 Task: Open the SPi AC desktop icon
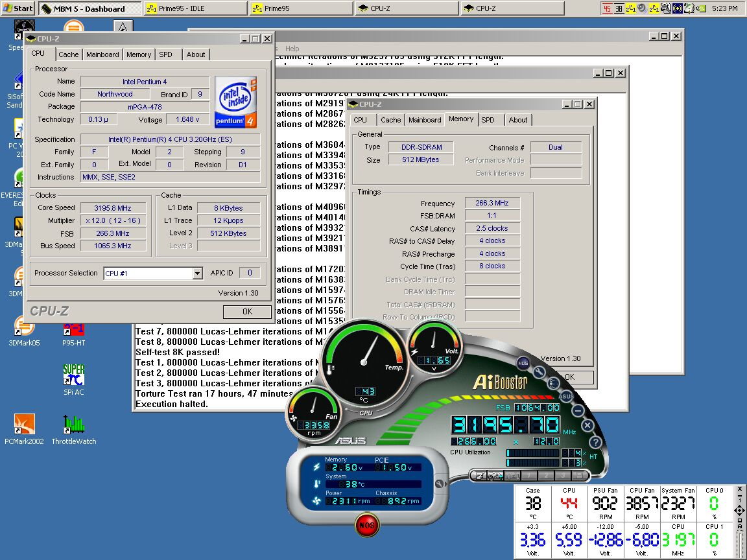[73, 380]
